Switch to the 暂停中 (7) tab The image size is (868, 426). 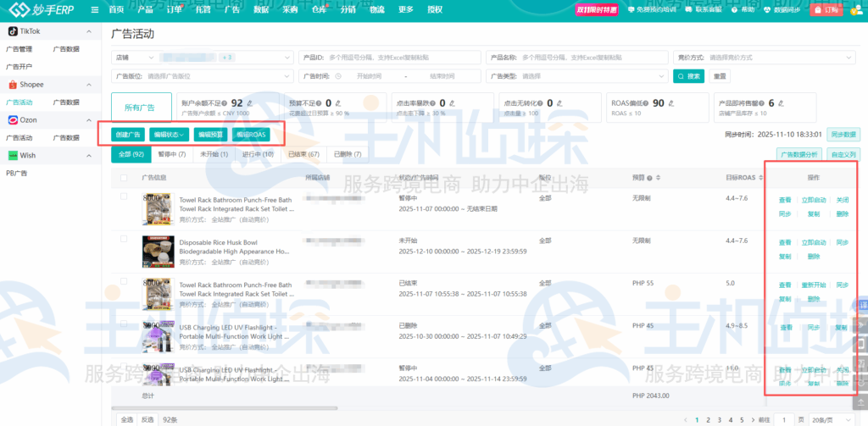[x=172, y=154]
